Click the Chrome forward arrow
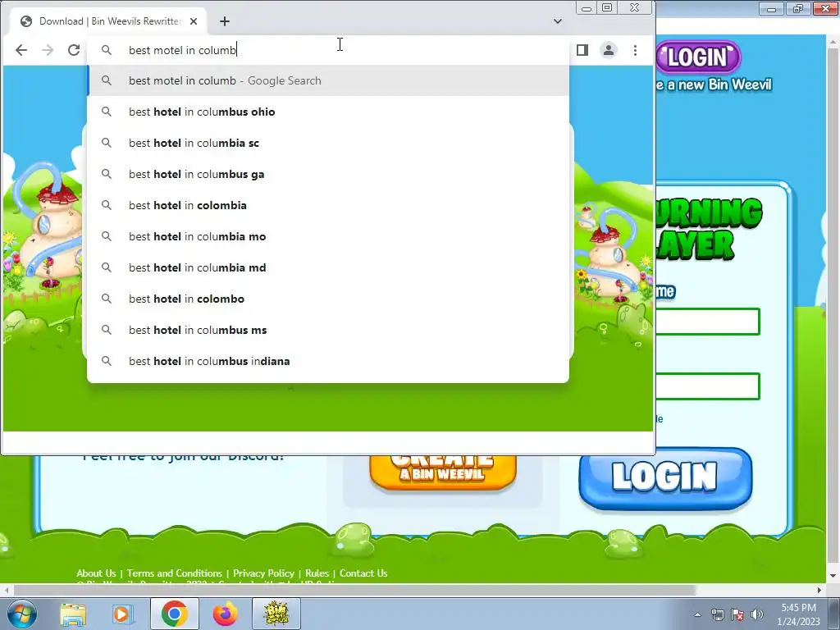840x630 pixels. pyautogui.click(x=48, y=50)
